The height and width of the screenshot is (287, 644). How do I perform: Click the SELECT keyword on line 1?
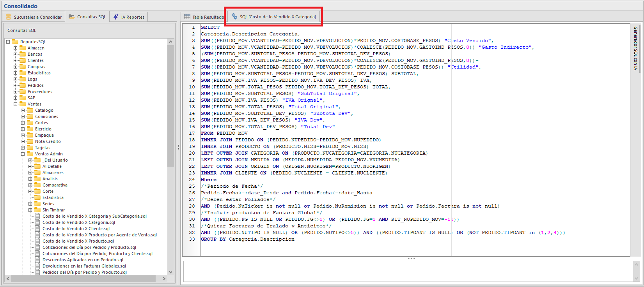[x=210, y=27]
